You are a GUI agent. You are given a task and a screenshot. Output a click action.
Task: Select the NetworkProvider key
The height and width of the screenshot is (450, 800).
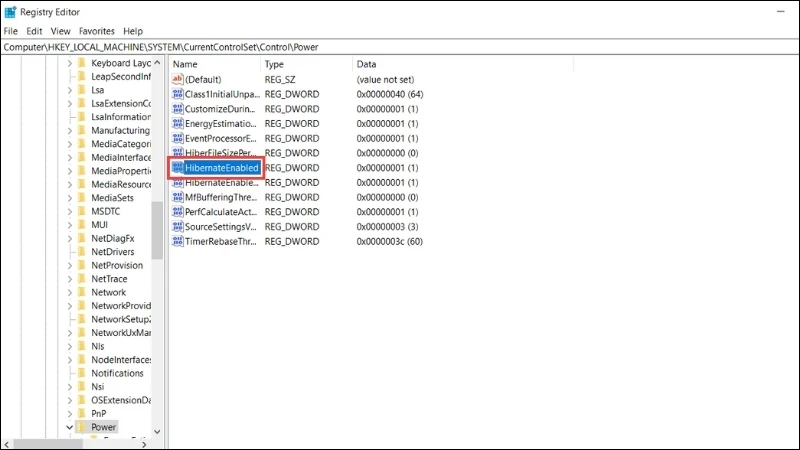(121, 306)
